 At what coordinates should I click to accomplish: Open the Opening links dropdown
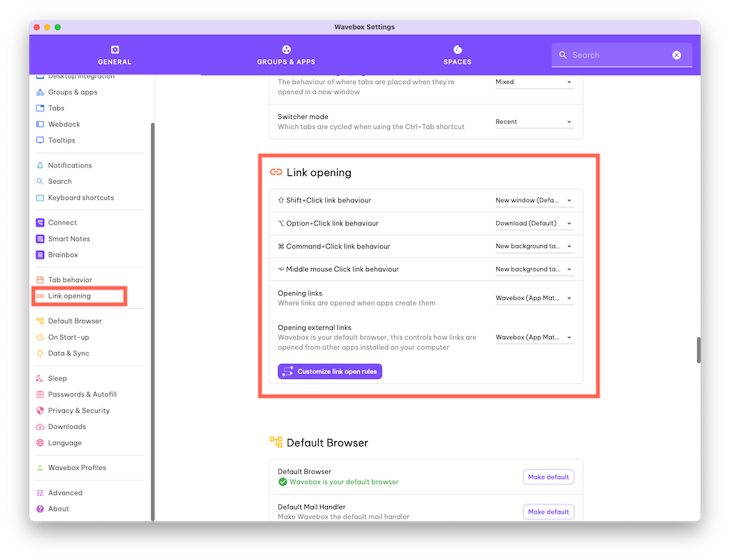pos(535,298)
